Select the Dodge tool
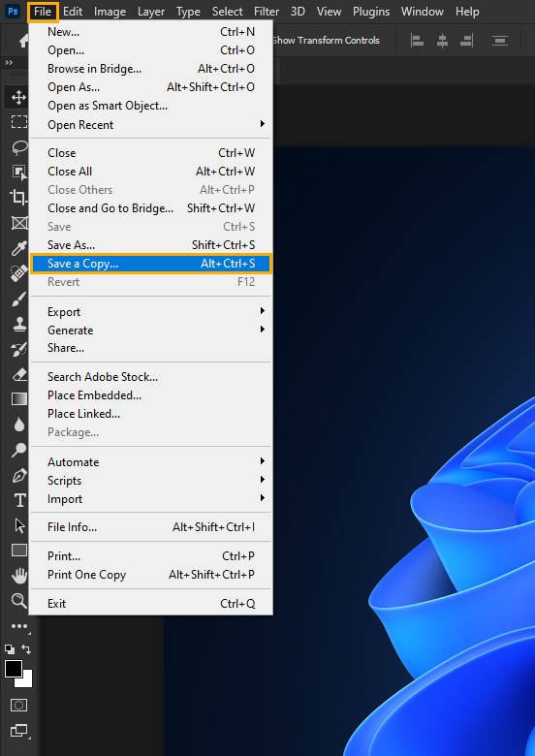The width and height of the screenshot is (535, 756). tap(18, 450)
